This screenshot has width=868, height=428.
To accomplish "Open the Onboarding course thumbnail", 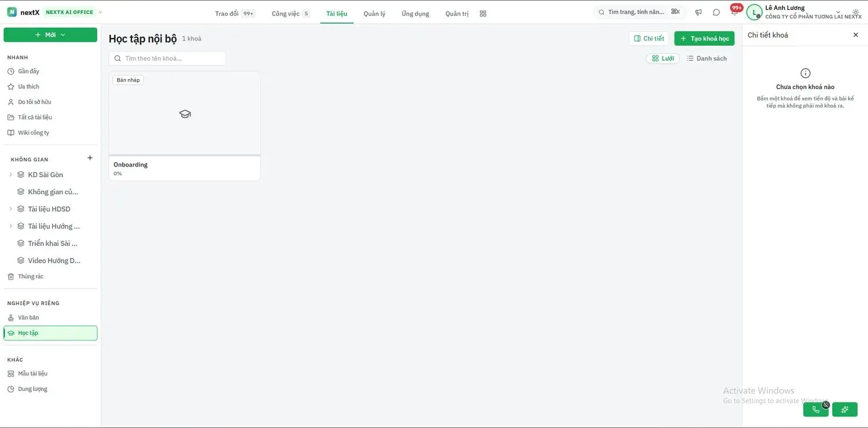I will pyautogui.click(x=185, y=113).
